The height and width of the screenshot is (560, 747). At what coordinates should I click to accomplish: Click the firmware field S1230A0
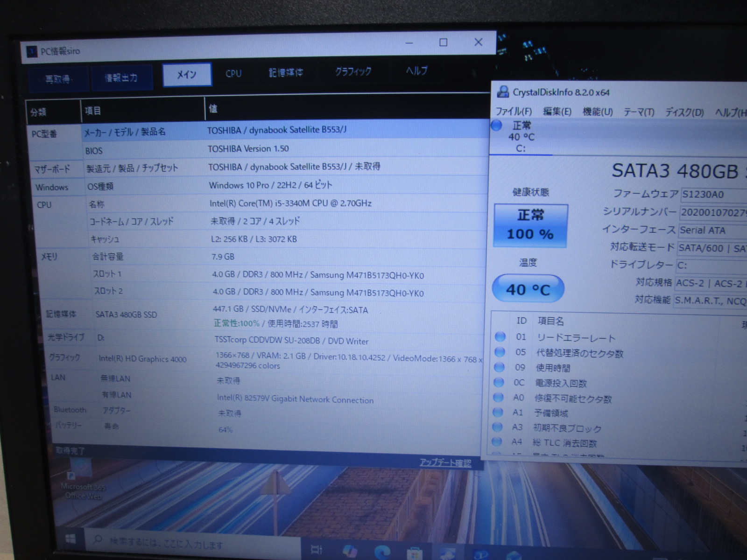713,194
